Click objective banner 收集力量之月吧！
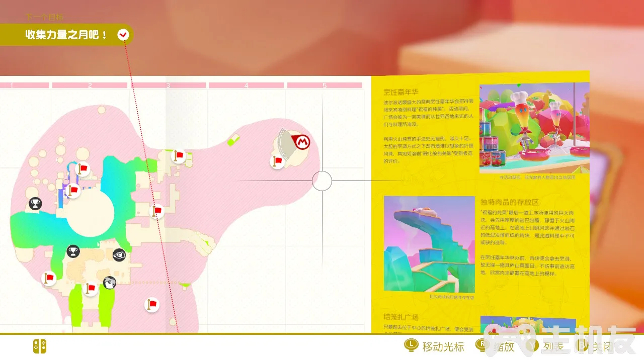Image resolution: width=644 pixels, height=362 pixels. point(66,35)
